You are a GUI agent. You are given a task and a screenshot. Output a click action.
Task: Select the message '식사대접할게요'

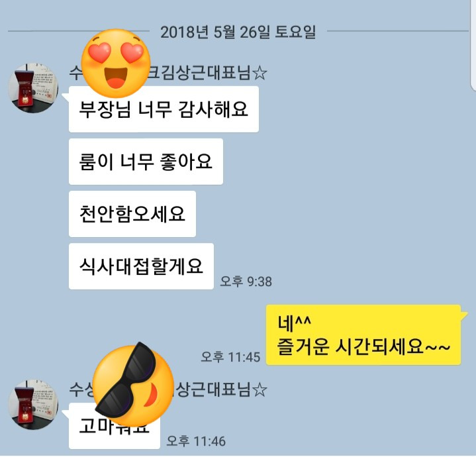[141, 266]
